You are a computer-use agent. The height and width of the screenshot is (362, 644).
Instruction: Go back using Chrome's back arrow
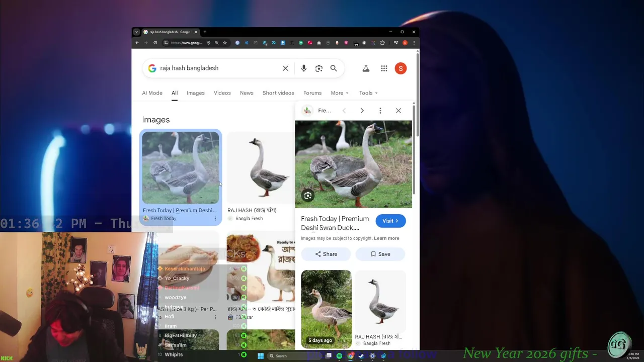[x=137, y=43]
